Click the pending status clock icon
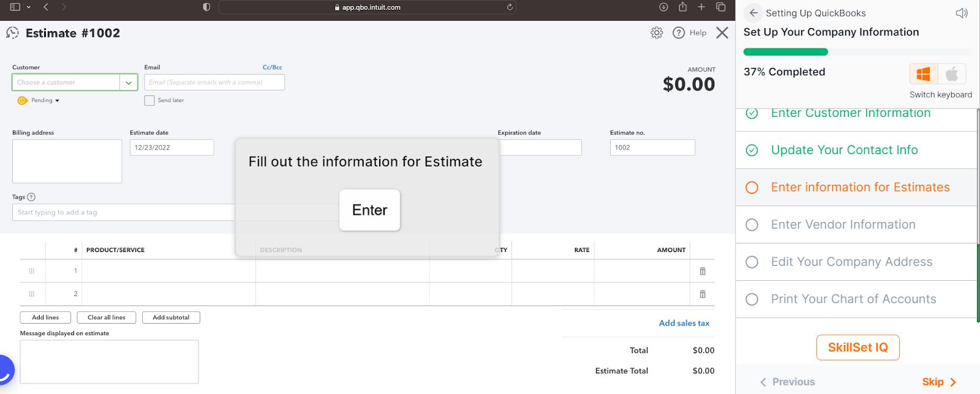 (23, 100)
